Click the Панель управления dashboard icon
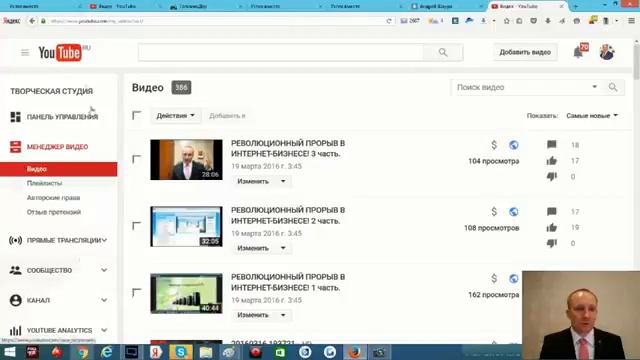 [16, 117]
